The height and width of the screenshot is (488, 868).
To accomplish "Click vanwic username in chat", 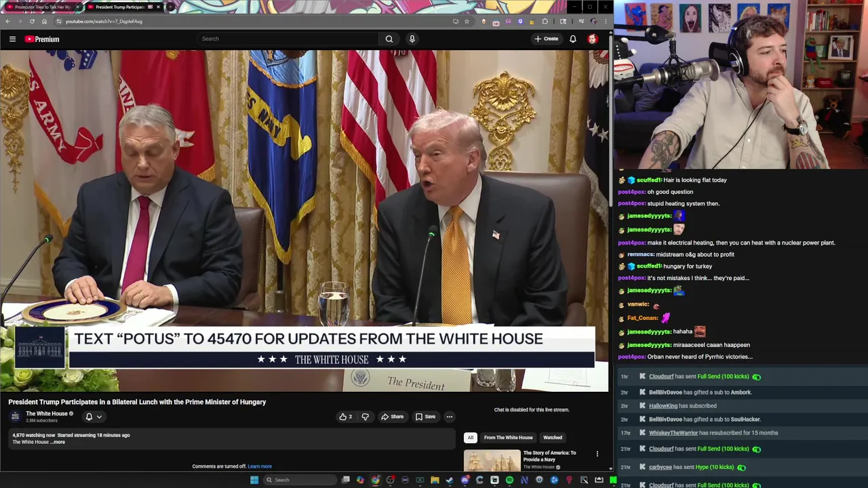I will (x=638, y=304).
